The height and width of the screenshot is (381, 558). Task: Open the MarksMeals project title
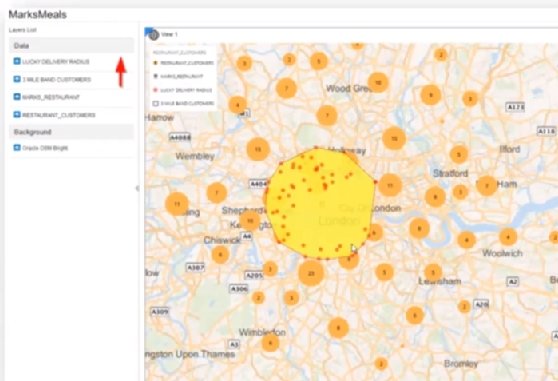37,15
